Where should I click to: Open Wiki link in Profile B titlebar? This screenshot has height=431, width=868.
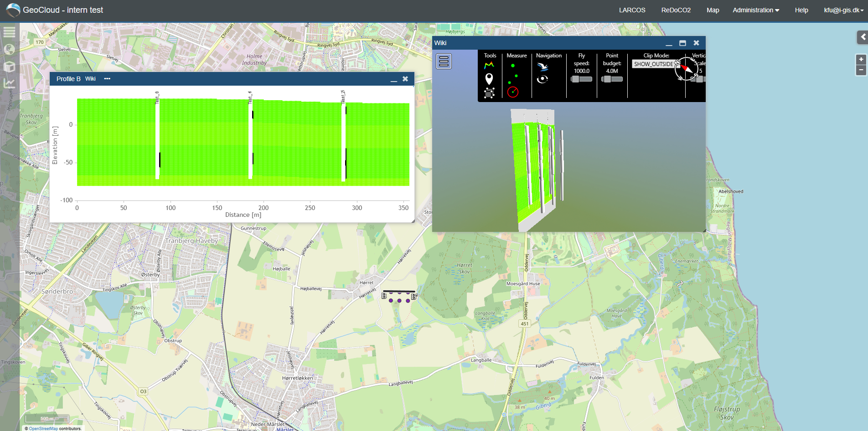(90, 79)
